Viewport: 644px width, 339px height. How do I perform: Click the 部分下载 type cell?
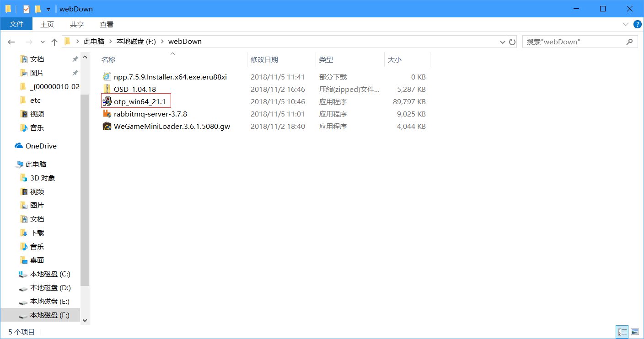click(x=333, y=77)
